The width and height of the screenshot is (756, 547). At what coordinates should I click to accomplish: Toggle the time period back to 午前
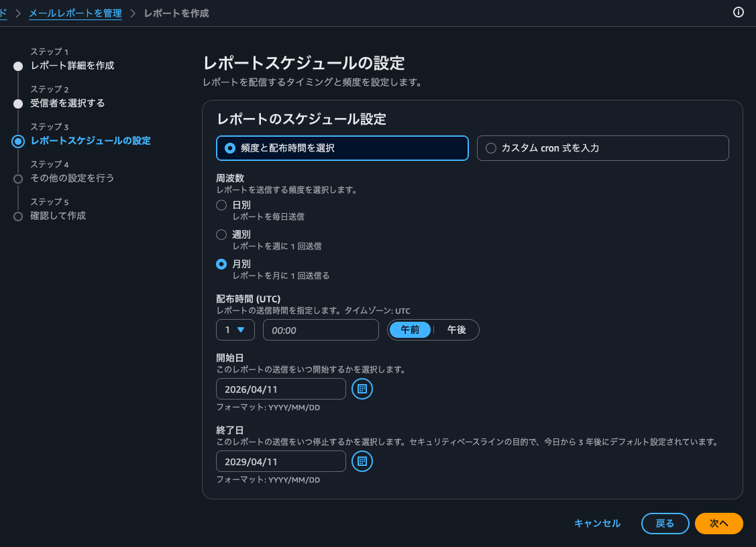(x=410, y=330)
